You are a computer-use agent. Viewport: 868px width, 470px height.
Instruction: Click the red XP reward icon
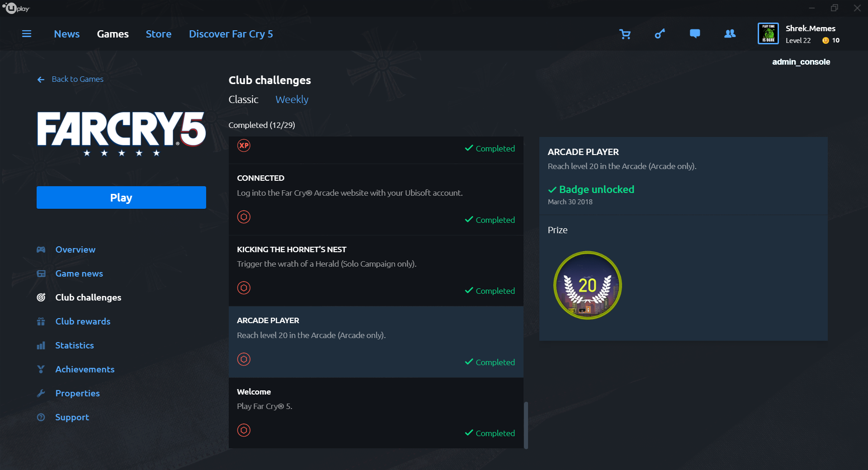[x=244, y=146]
